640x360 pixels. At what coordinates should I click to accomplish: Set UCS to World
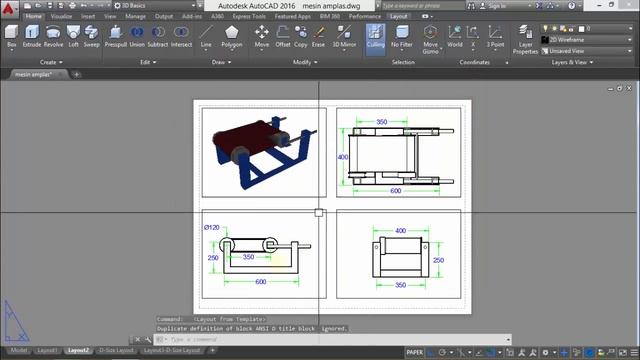coord(455,36)
